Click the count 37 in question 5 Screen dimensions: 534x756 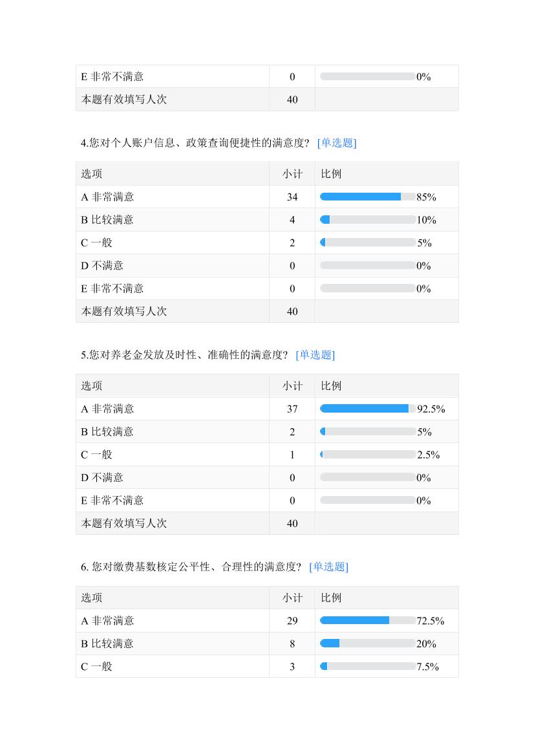292,409
